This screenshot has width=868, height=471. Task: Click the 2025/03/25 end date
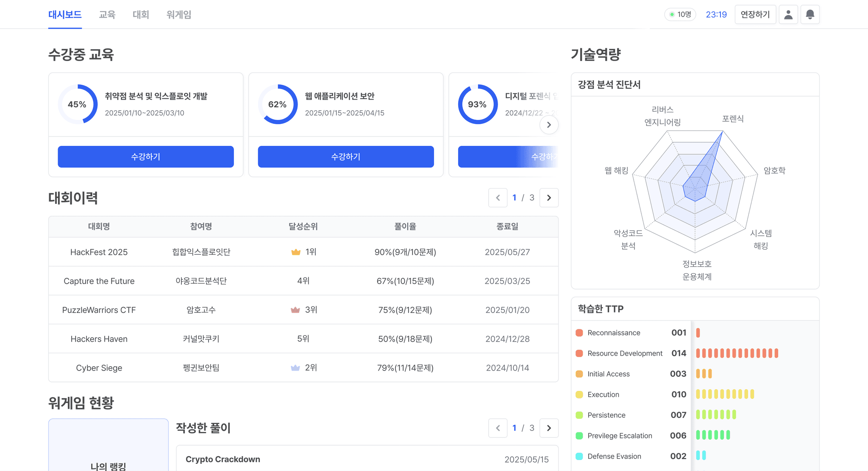[507, 281]
